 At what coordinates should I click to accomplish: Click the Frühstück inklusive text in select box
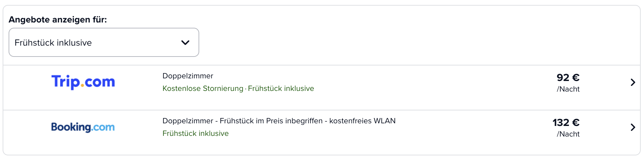53,43
